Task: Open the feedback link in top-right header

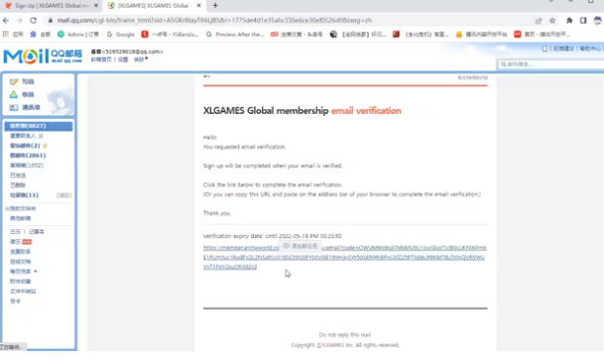Action: click(x=563, y=49)
